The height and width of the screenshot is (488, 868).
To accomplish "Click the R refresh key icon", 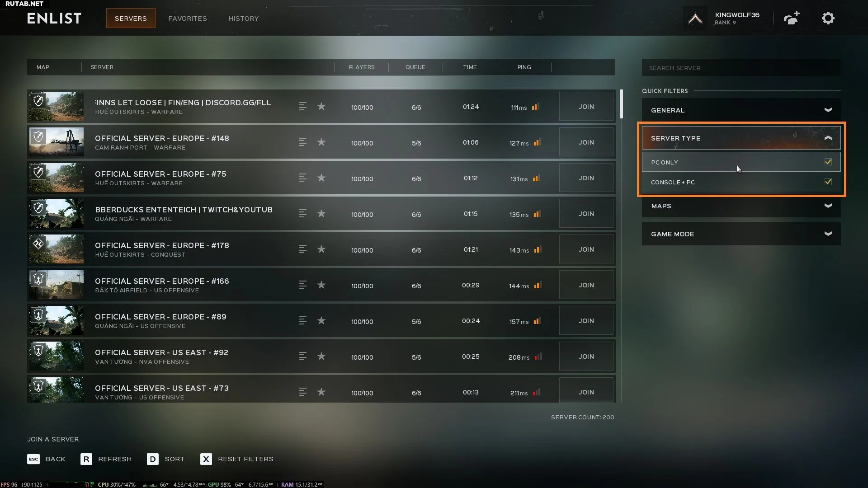I will 86,459.
